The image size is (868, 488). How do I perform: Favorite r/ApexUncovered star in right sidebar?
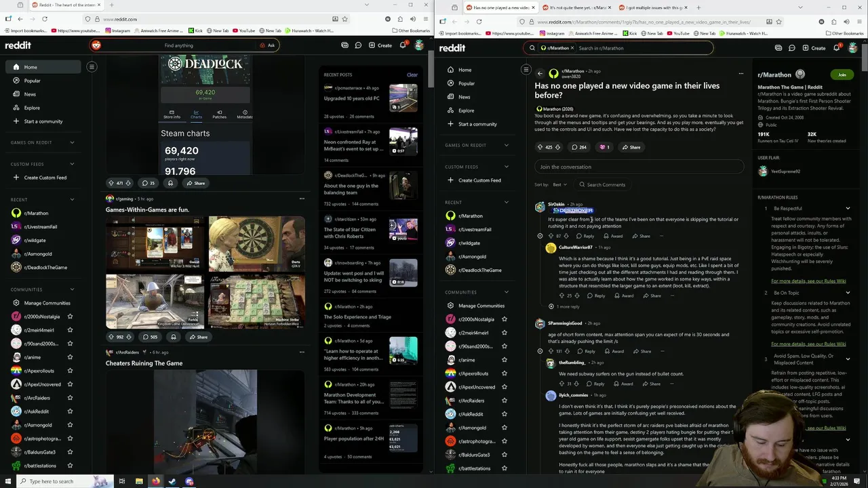click(x=504, y=387)
